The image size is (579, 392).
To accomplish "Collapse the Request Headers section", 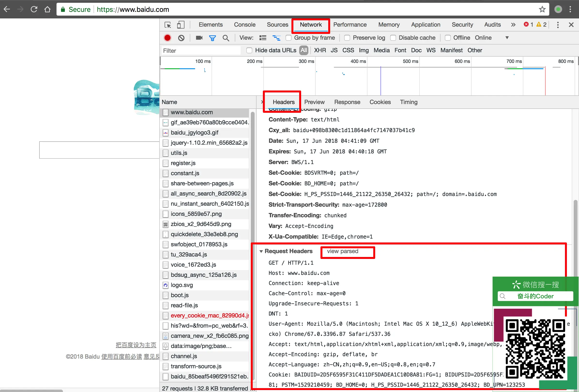I will tap(261, 252).
